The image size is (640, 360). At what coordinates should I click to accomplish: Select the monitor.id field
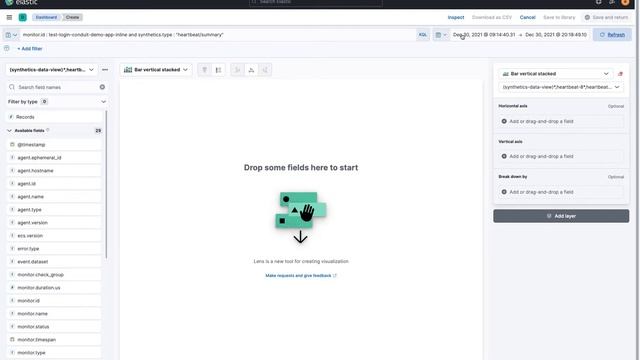[54, 301]
